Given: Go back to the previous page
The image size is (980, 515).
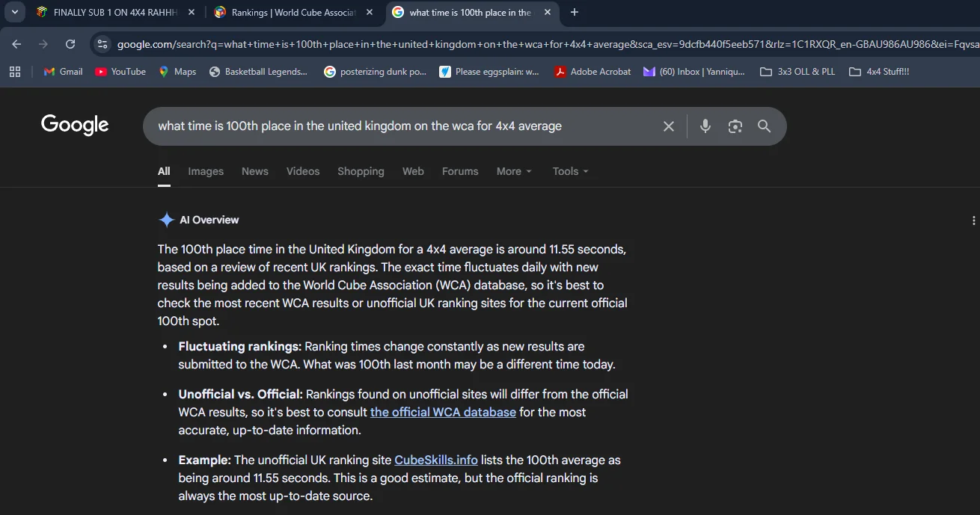Looking at the screenshot, I should click(x=16, y=44).
